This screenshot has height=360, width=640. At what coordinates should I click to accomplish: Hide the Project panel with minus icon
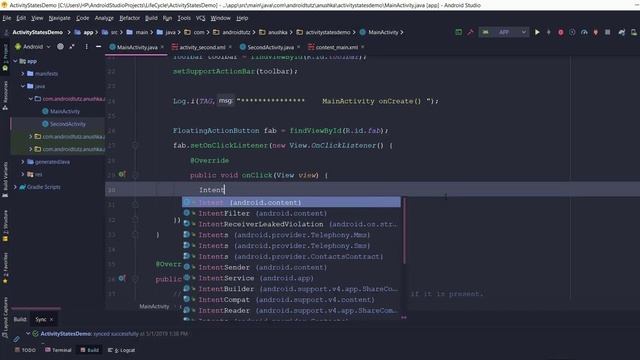point(98,47)
